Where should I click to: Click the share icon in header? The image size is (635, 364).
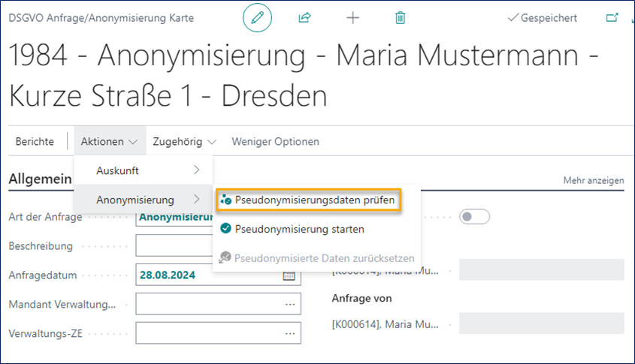[x=304, y=17]
